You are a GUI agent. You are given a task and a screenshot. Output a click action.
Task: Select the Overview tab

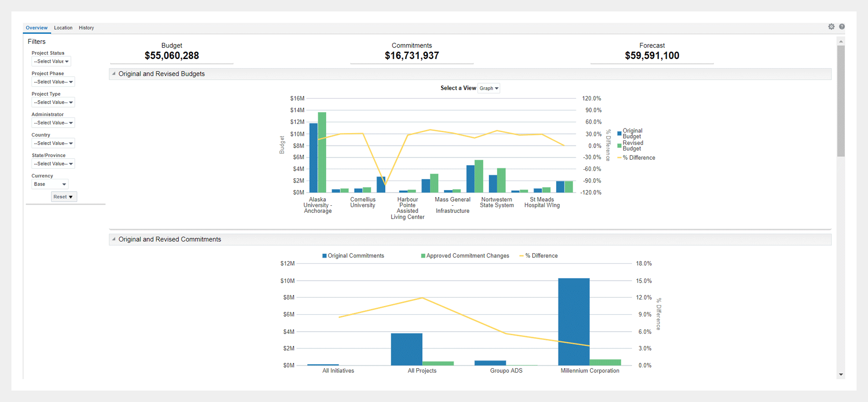(37, 28)
